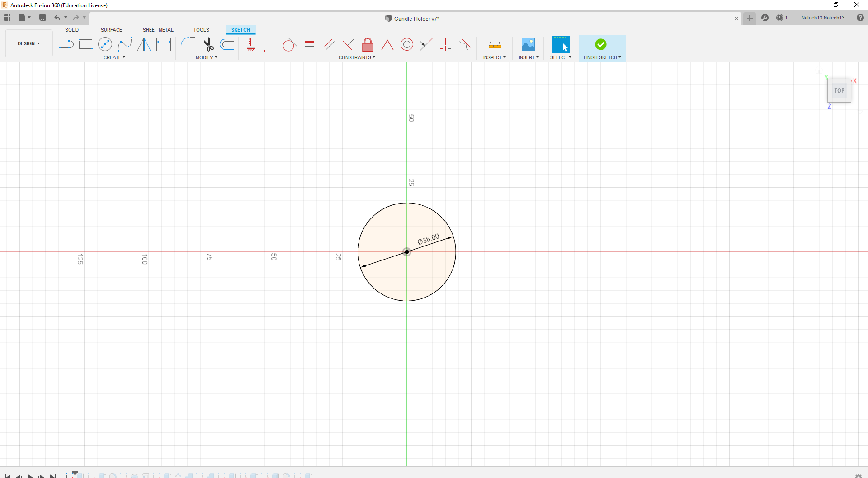Screen dimensions: 868x478
Task: Expand the CONSTRAINTS dropdown
Action: (357, 57)
